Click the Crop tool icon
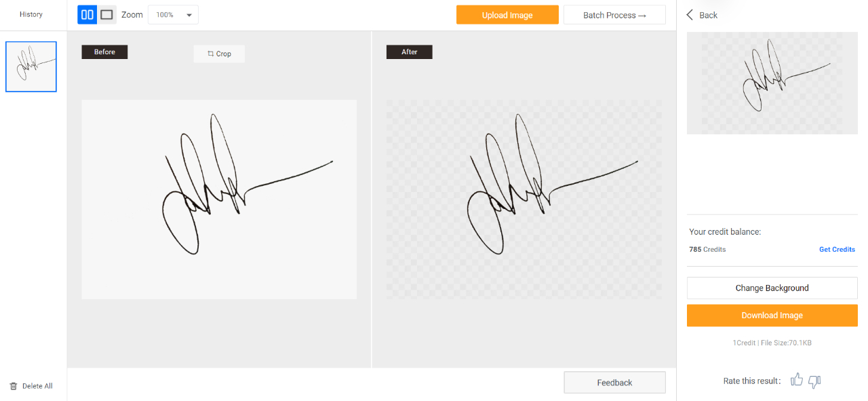This screenshot has width=868, height=401. [x=211, y=54]
